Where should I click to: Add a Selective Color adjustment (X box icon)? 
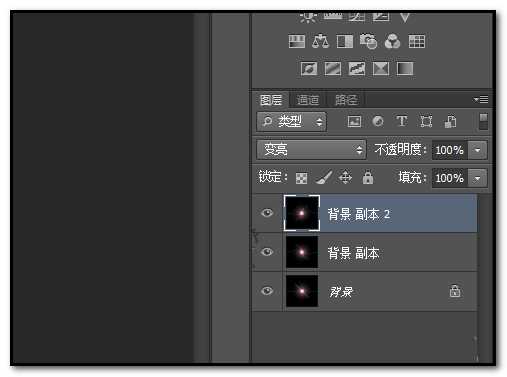click(381, 69)
